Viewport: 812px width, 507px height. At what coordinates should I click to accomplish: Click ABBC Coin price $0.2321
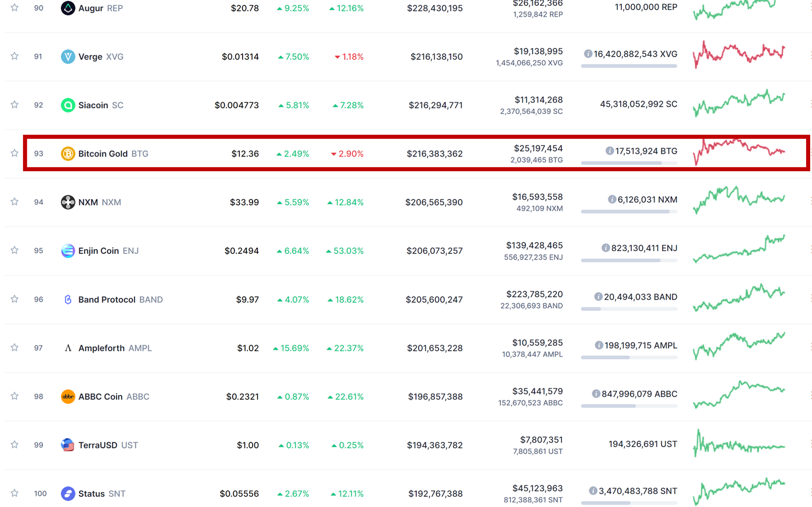point(243,397)
